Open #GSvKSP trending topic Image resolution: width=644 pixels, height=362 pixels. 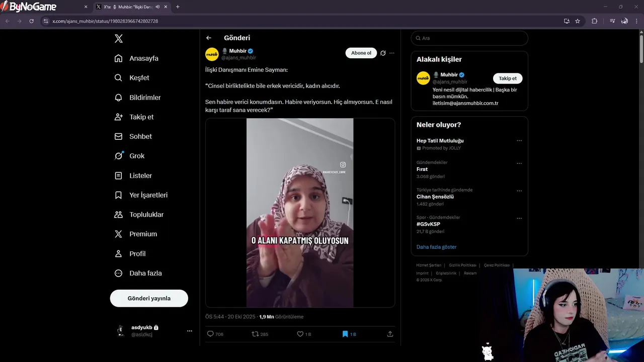pos(428,224)
